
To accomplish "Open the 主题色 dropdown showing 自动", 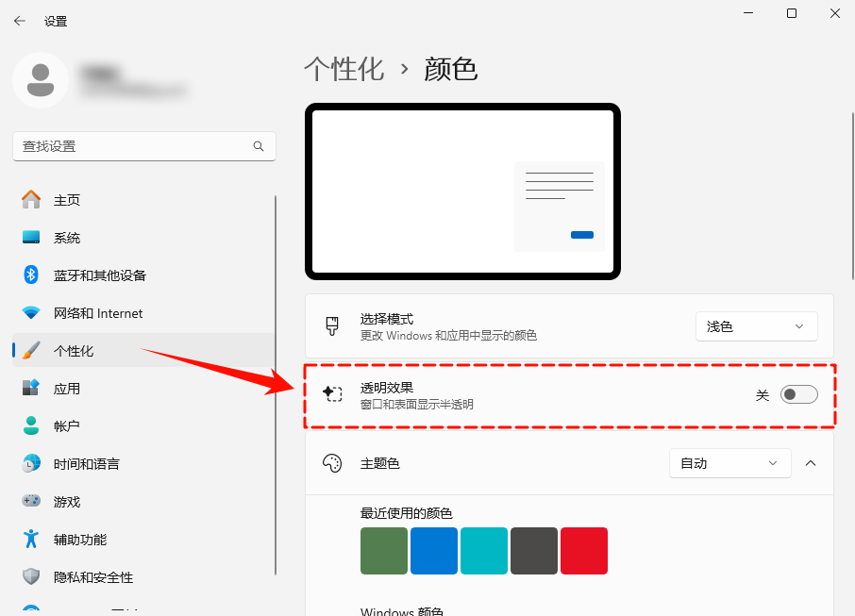I will pos(729,463).
